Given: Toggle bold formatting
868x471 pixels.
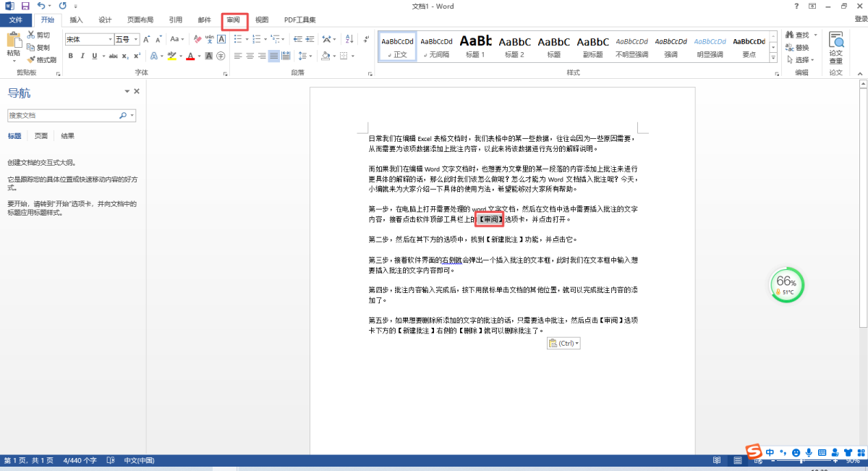Looking at the screenshot, I should [x=70, y=56].
